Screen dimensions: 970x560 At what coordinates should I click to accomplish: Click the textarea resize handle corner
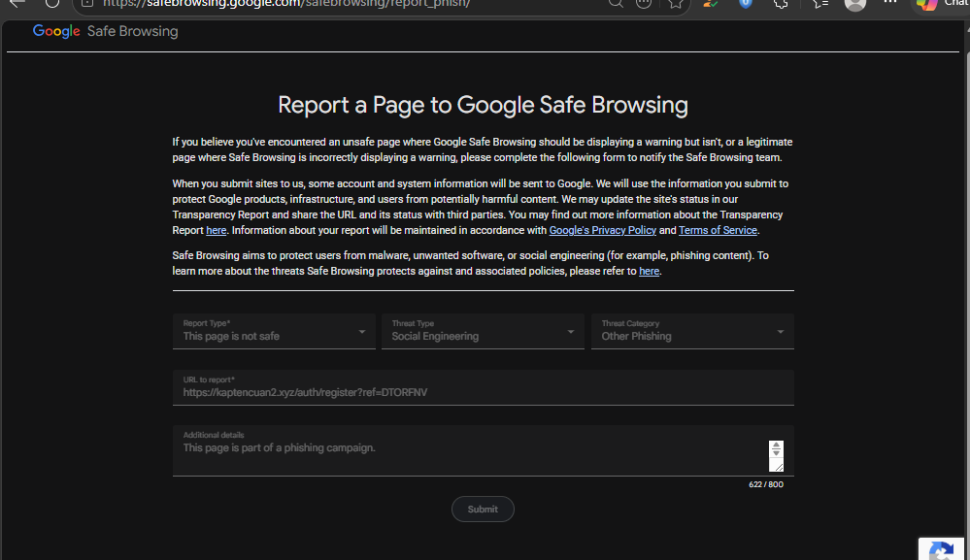(x=779, y=467)
